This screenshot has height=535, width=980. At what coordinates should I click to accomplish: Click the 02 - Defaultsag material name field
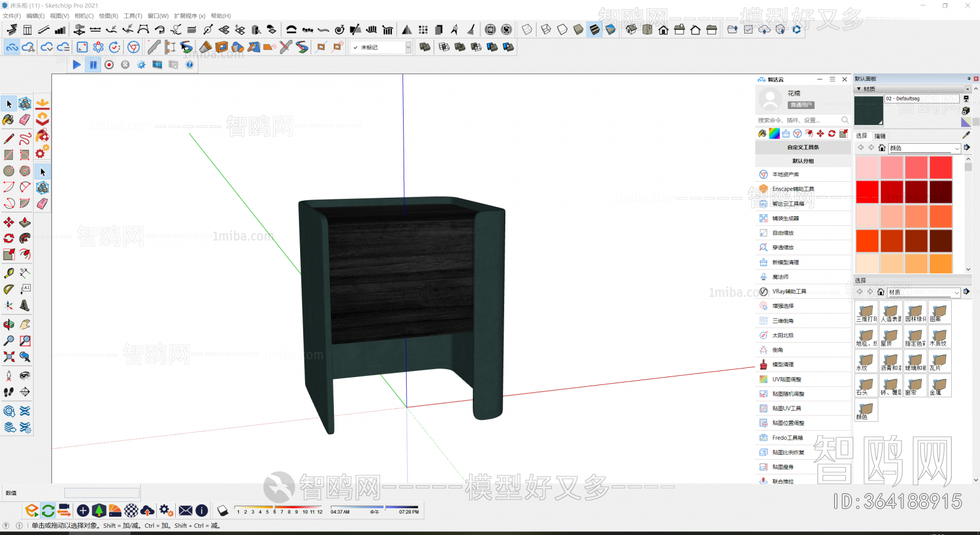tap(922, 99)
